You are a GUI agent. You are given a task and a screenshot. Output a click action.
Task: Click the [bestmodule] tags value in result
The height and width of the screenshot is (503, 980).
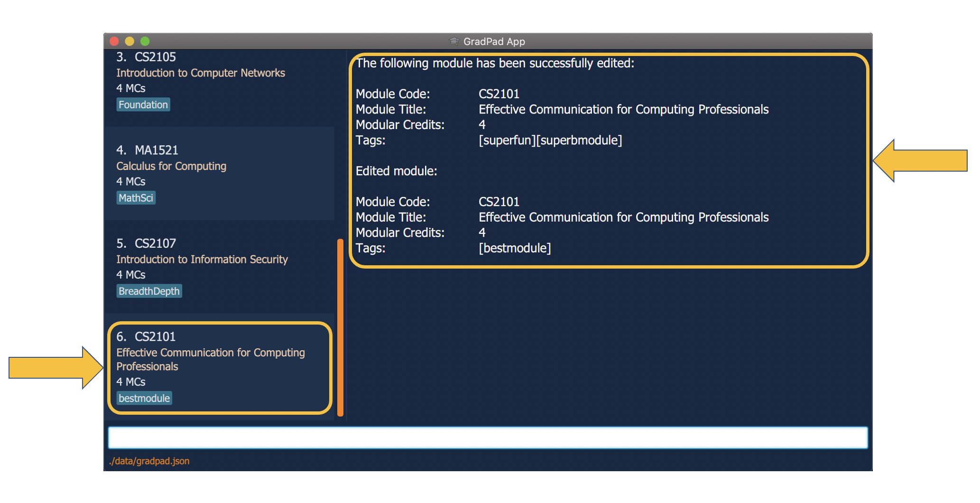[515, 248]
